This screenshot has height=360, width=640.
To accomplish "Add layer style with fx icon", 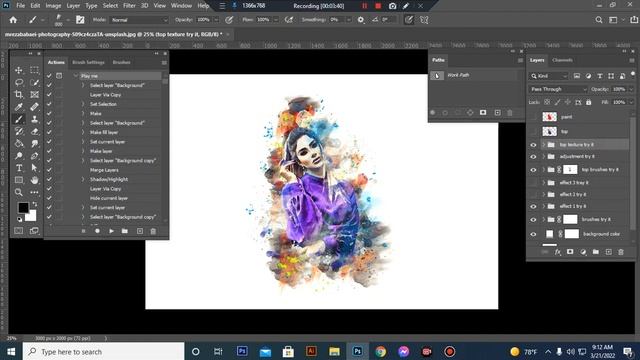I will click(558, 252).
